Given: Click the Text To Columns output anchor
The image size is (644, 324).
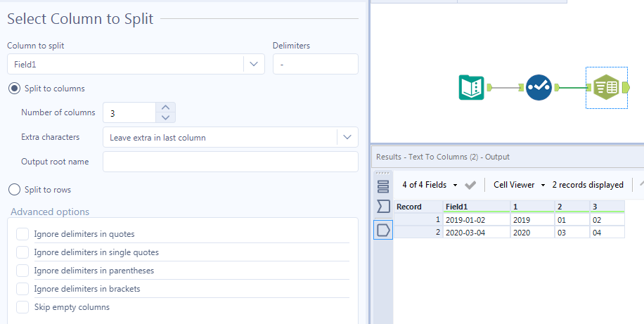Looking at the screenshot, I should pyautogui.click(x=626, y=87).
